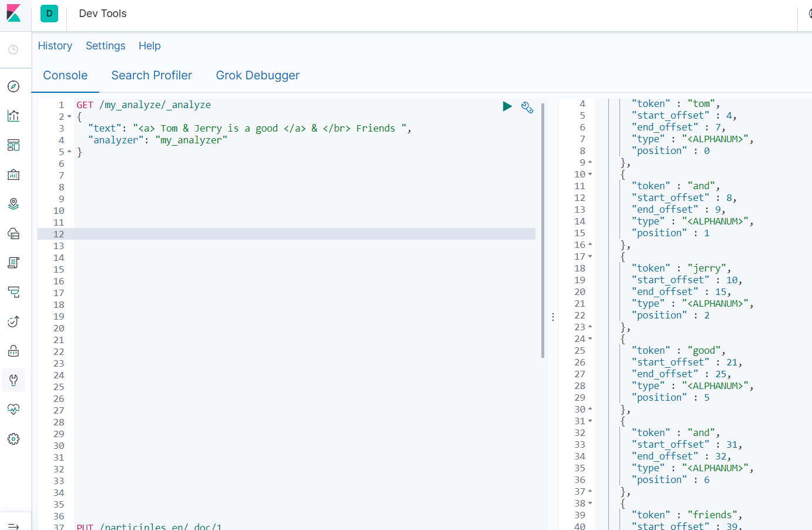Open Visualize from the sidebar
Viewport: 812px width, 530px height.
click(14, 116)
